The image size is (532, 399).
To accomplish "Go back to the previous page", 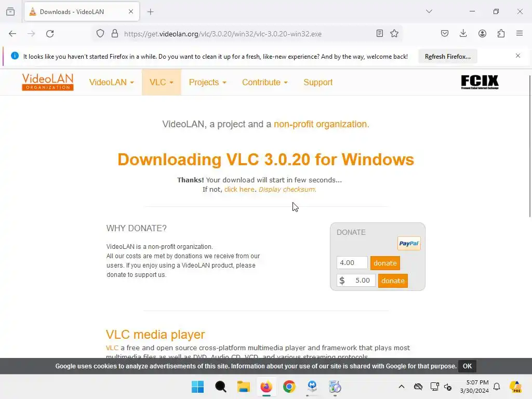I will (12, 34).
